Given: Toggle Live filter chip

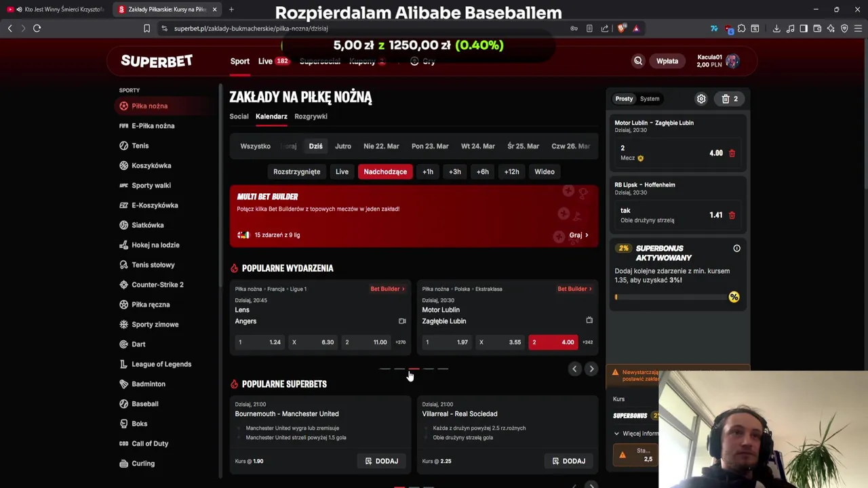Looking at the screenshot, I should tap(342, 171).
